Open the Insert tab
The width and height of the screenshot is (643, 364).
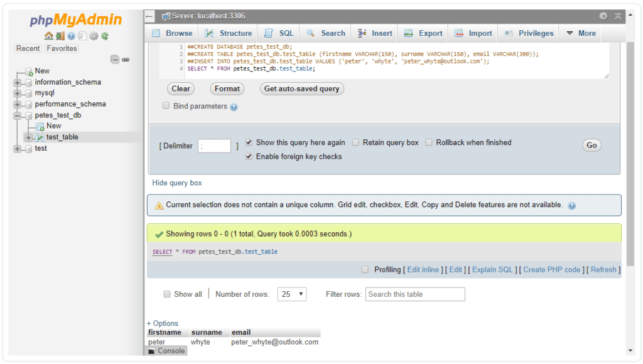click(374, 33)
